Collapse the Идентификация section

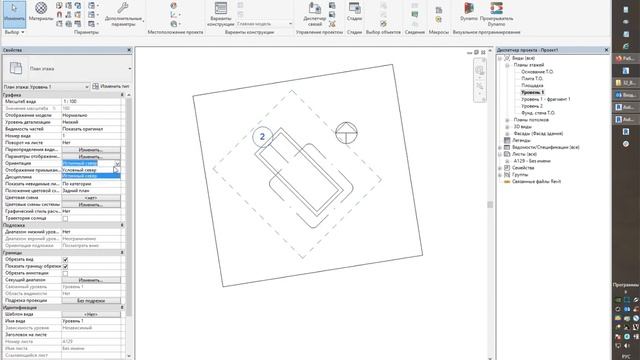coord(122,308)
